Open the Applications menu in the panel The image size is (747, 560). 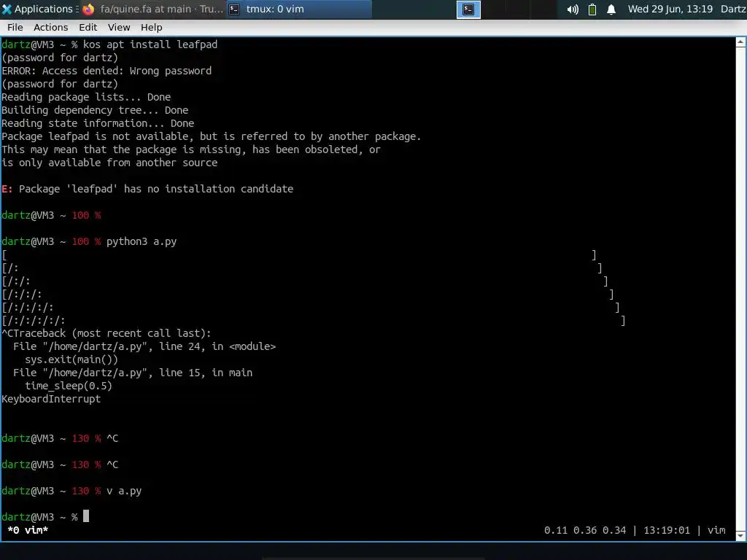[40, 9]
